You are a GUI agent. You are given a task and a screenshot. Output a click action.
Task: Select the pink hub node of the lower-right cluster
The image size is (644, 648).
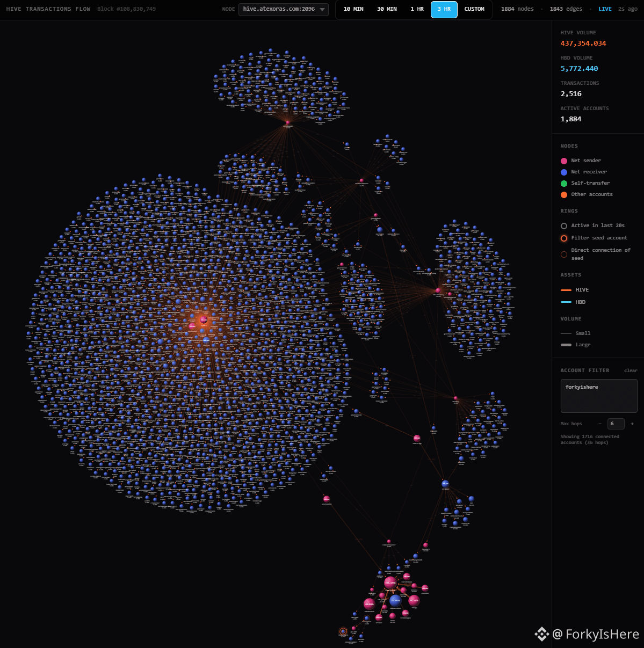pyautogui.click(x=455, y=398)
